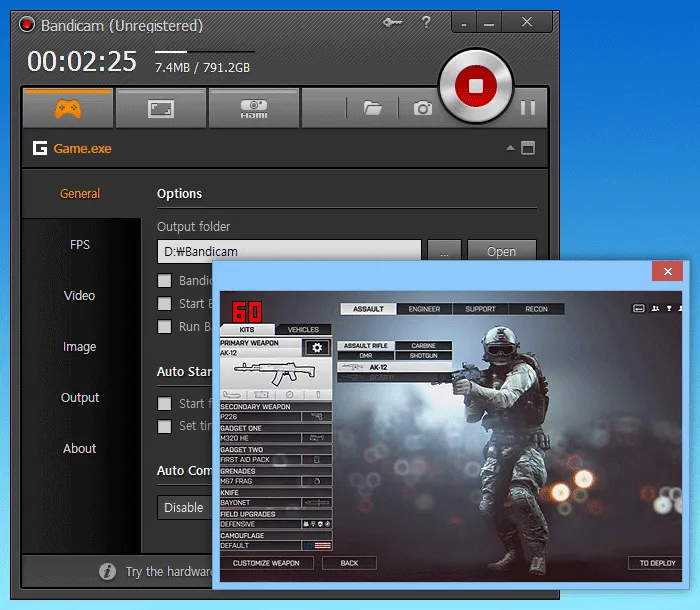The image size is (700, 610).
Task: Stop recording with the red button
Action: tap(476, 87)
